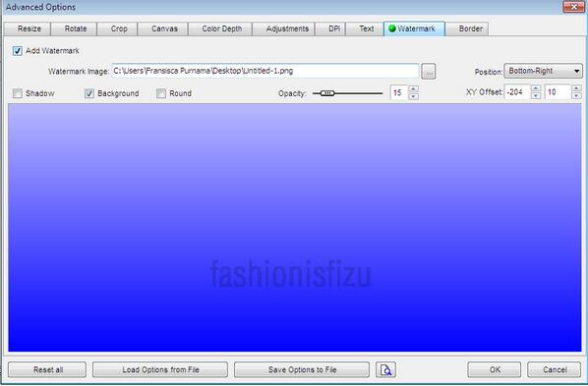
Task: Decrease the Y offset with down arrow
Action: coord(577,96)
